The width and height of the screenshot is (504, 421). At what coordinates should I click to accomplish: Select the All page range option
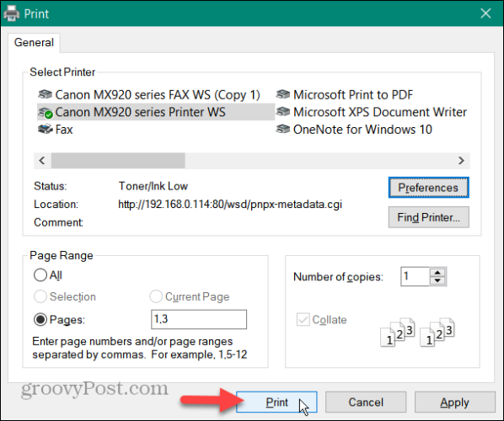click(40, 275)
